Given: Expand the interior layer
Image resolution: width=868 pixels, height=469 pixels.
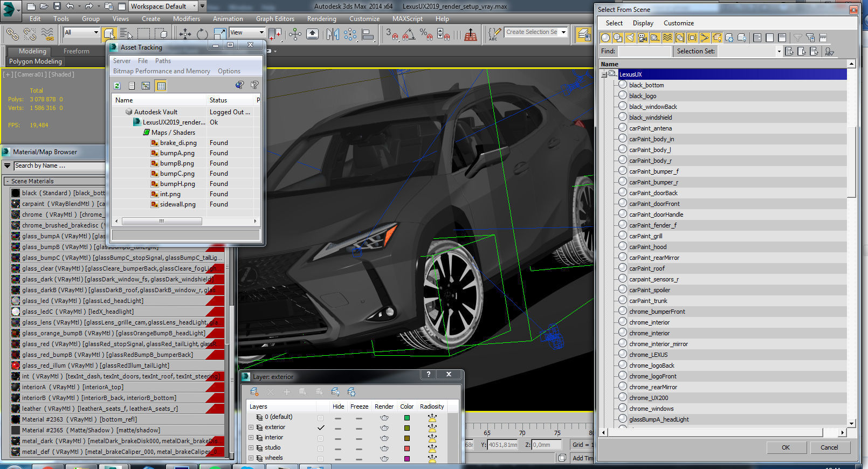Looking at the screenshot, I should pos(251,437).
